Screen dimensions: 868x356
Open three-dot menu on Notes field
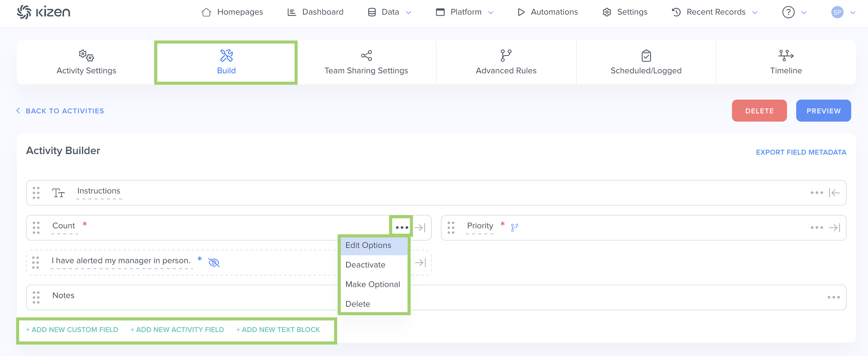833,297
